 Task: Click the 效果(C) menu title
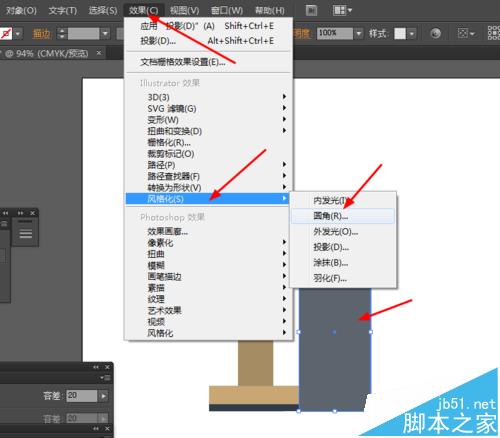[x=143, y=11]
